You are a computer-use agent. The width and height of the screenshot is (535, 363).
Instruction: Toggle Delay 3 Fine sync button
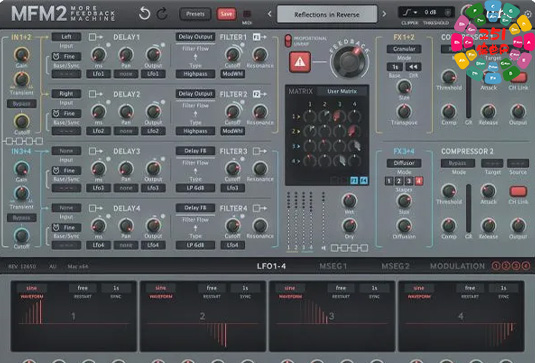[x=66, y=170]
